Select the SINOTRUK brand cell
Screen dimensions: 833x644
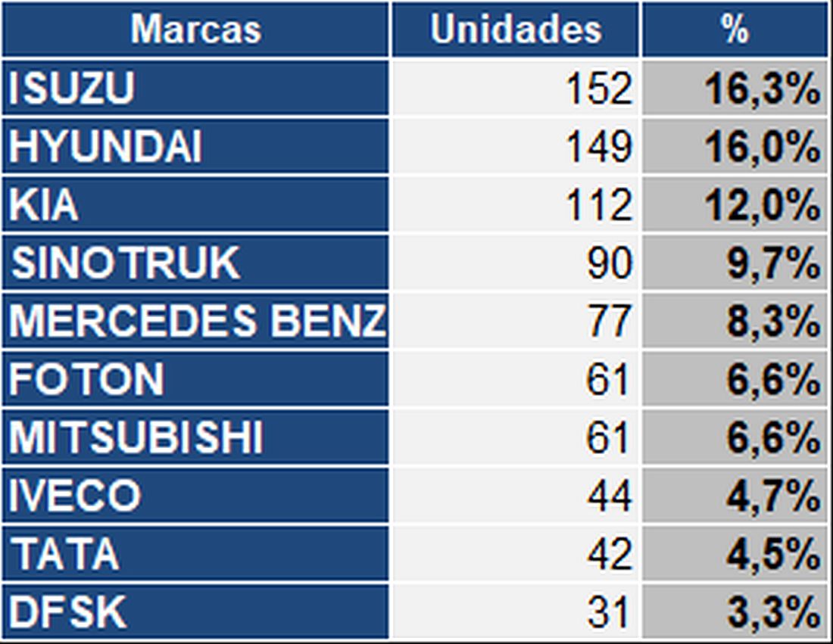pos(195,263)
